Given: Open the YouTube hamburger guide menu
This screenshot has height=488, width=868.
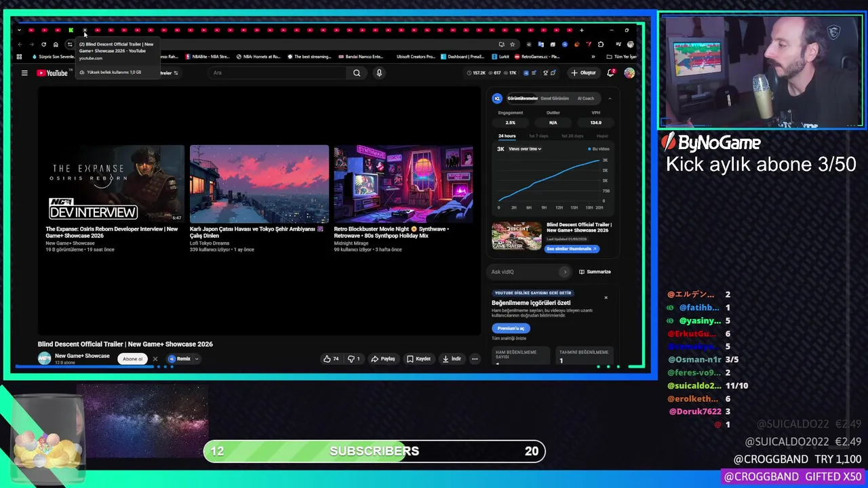Looking at the screenshot, I should [x=24, y=73].
